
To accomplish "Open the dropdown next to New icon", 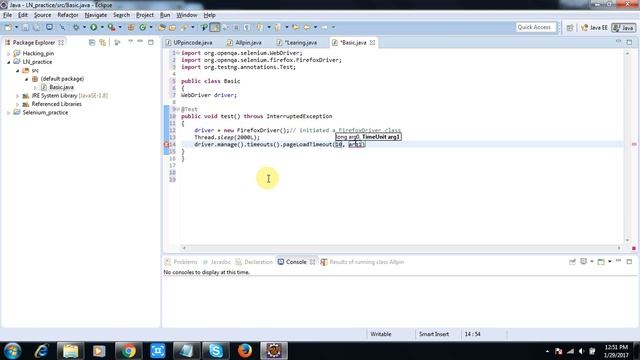I will [17, 27].
